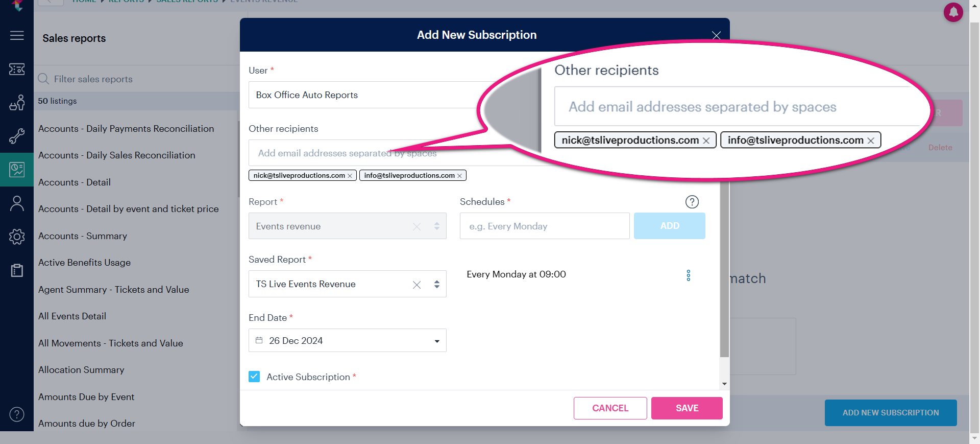Open Accounts - Detail report
The width and height of the screenshot is (980, 444).
pyautogui.click(x=75, y=182)
